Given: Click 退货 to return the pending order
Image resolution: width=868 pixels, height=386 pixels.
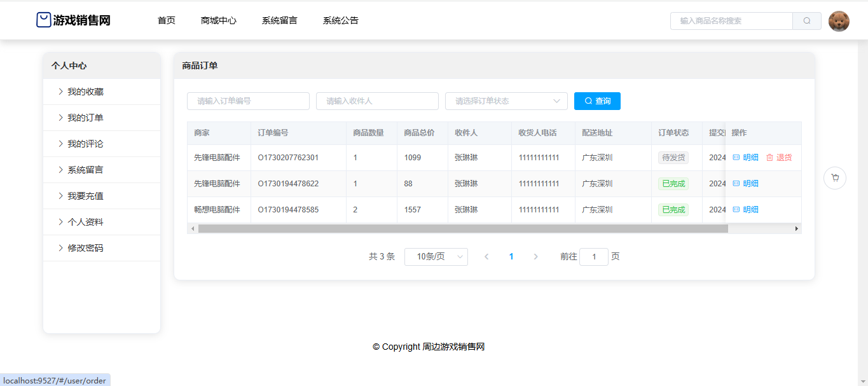Looking at the screenshot, I should (779, 158).
